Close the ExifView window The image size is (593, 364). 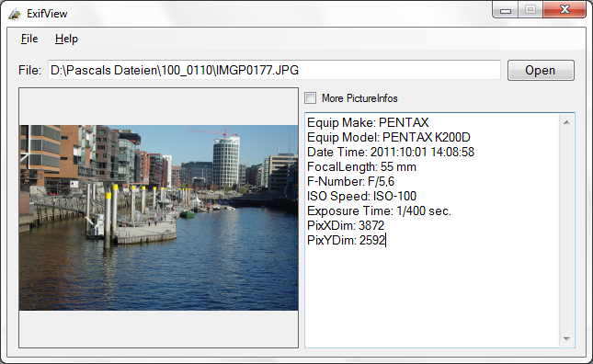point(564,10)
